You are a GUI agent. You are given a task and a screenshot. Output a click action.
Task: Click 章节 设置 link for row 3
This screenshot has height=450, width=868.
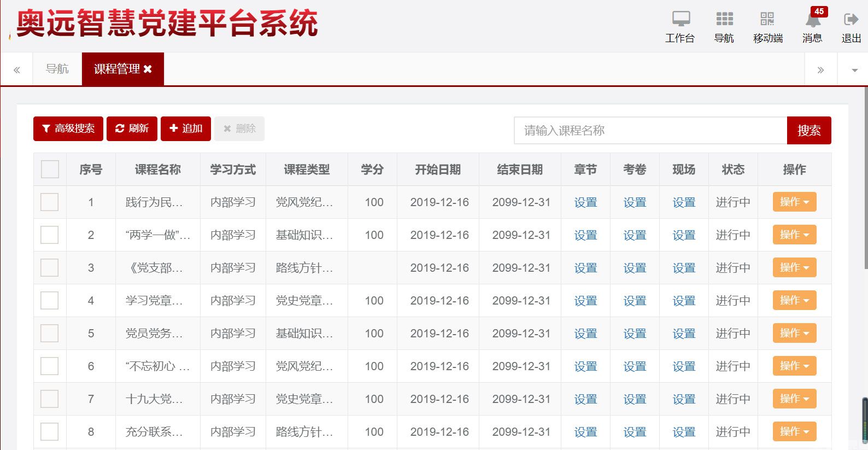point(585,268)
